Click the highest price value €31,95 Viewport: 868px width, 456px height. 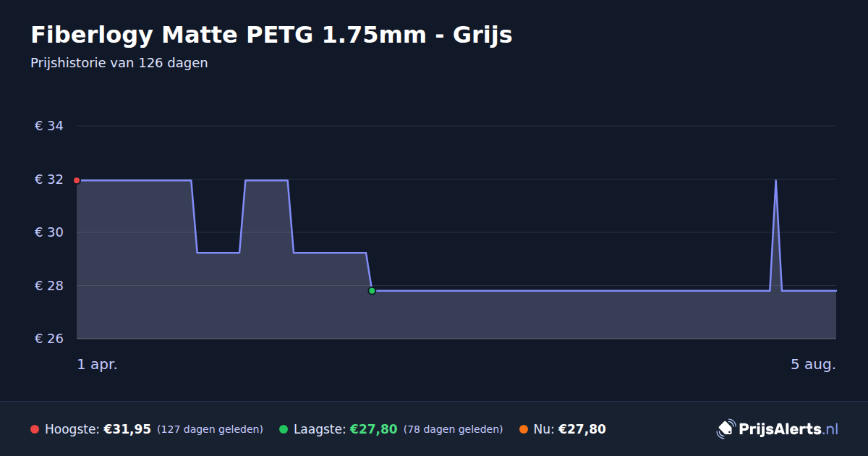tap(127, 429)
